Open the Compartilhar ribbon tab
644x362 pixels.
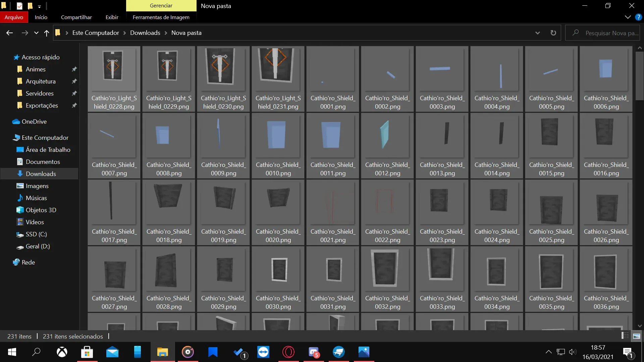coord(76,17)
